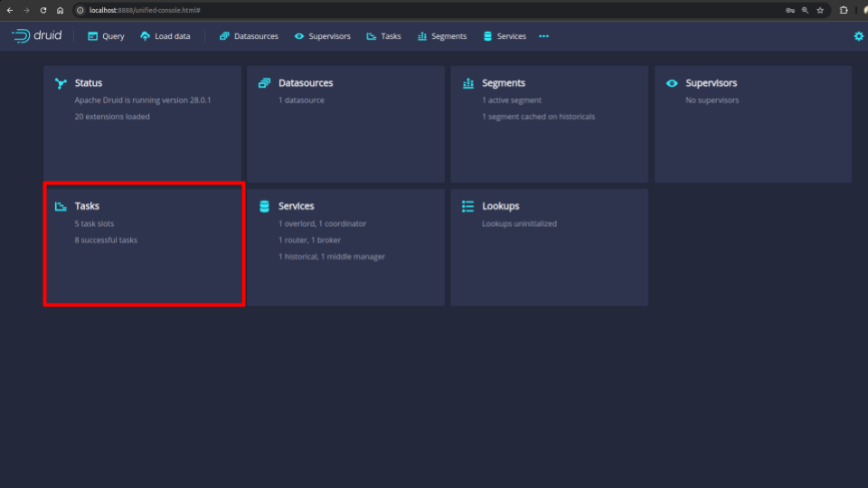Click the Segments icon in top navigation
The width and height of the screenshot is (868, 488).
pos(422,36)
